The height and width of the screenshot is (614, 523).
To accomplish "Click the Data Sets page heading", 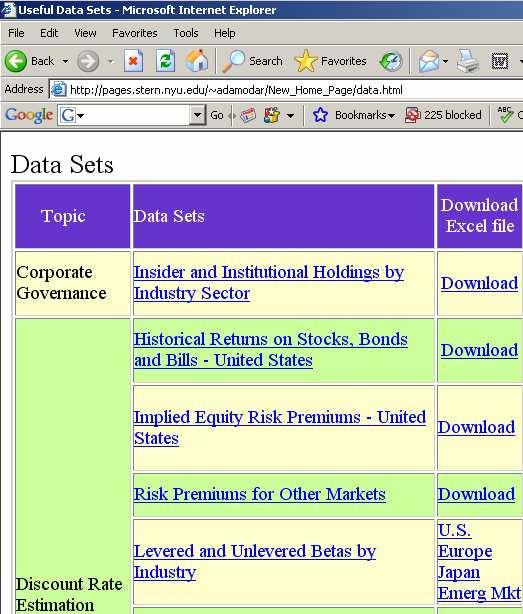I will [x=62, y=164].
